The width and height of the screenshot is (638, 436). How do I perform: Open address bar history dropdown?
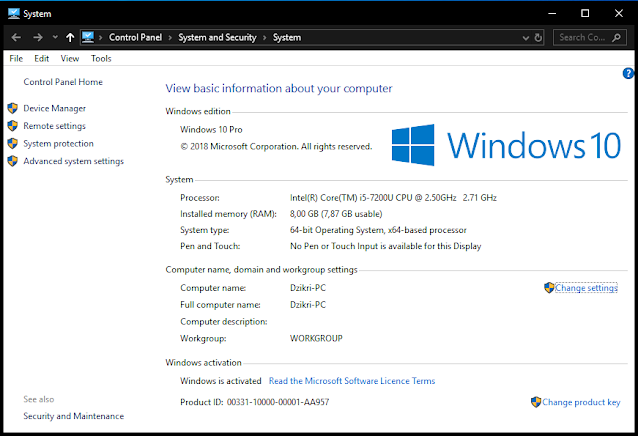tap(526, 38)
